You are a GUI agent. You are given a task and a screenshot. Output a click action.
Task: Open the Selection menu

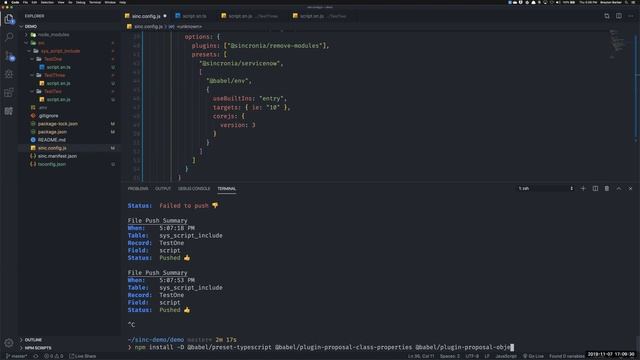47,2
